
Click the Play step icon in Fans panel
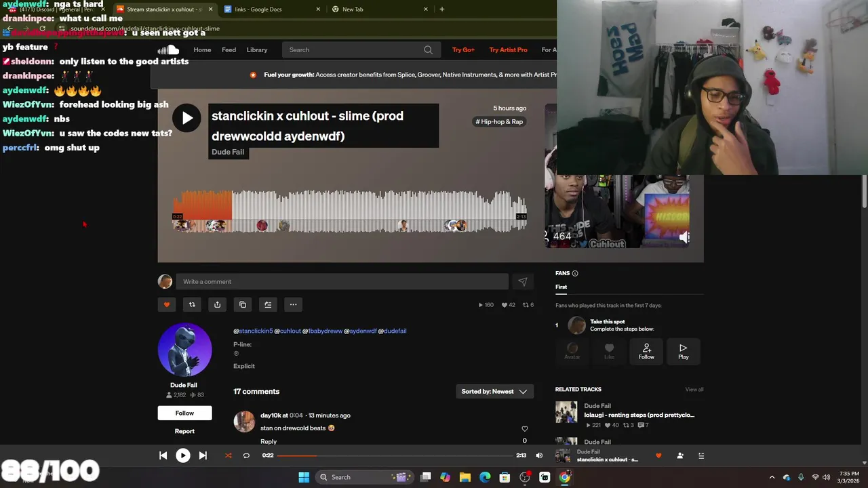[683, 351]
